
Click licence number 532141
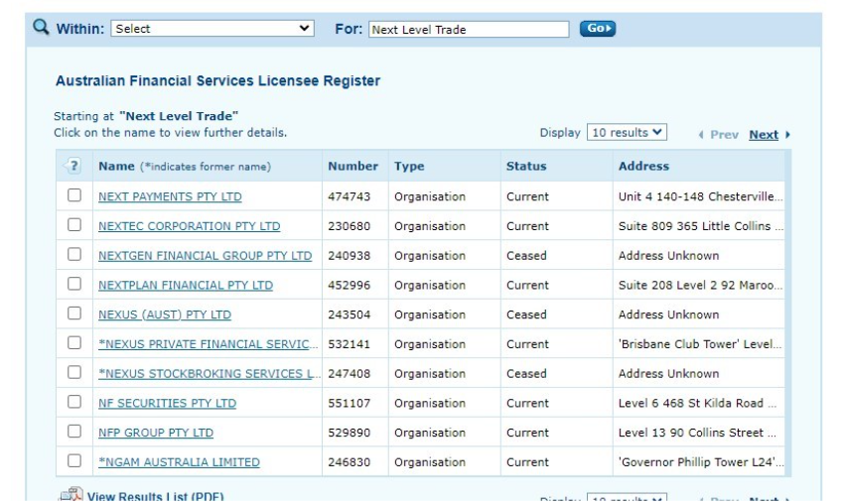click(350, 344)
